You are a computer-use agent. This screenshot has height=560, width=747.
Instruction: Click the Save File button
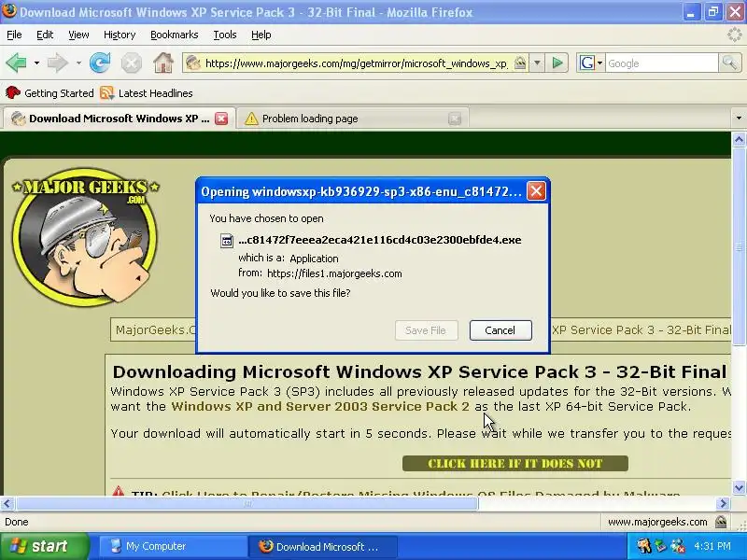tap(426, 330)
